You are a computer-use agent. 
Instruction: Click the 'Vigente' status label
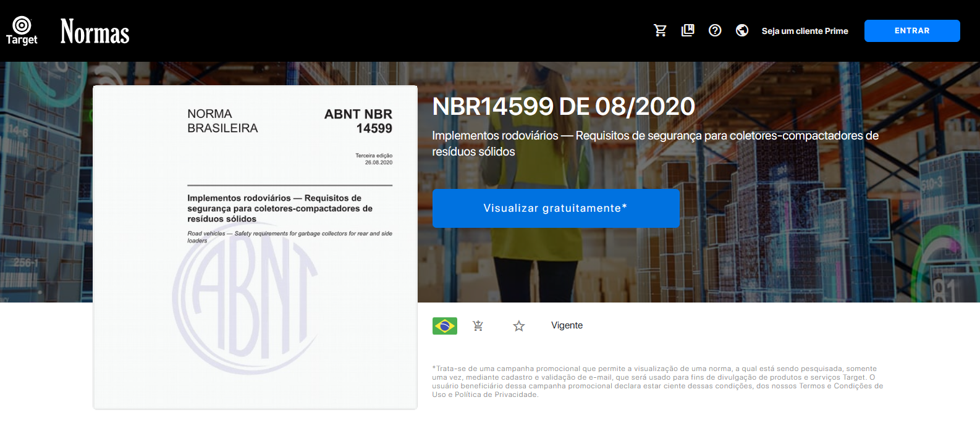click(567, 325)
